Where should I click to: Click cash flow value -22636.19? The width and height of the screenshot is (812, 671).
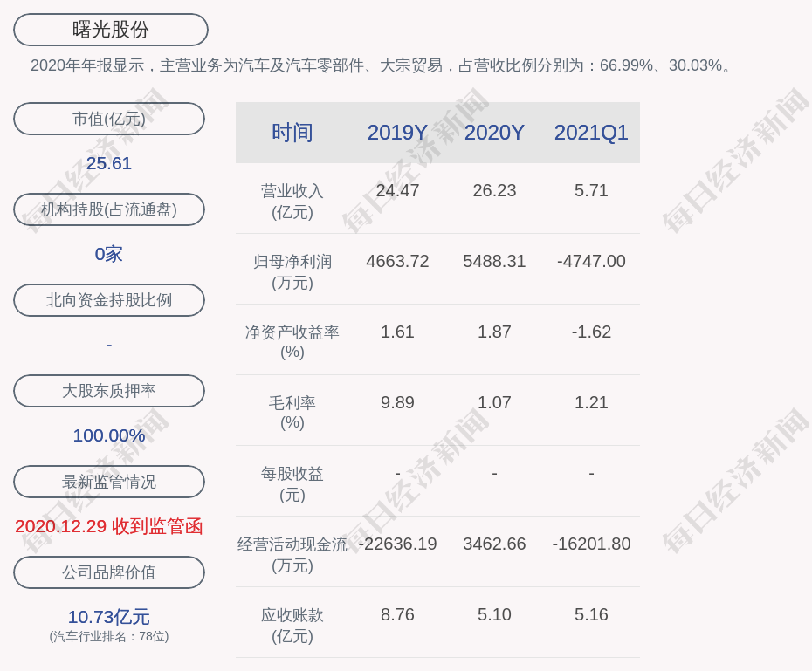397,544
